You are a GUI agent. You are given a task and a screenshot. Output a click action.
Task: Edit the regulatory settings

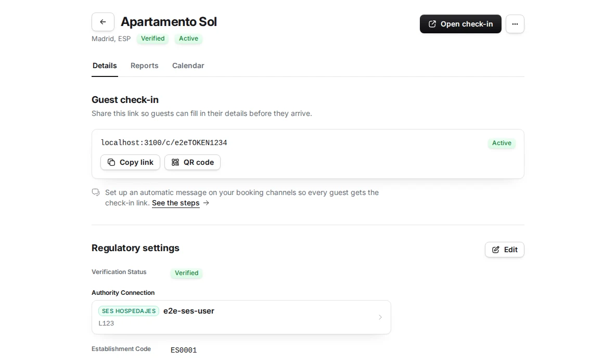point(505,250)
